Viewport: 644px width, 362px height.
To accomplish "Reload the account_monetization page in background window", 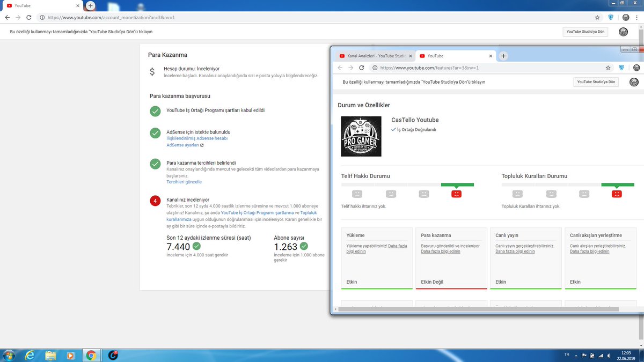I will tap(29, 18).
